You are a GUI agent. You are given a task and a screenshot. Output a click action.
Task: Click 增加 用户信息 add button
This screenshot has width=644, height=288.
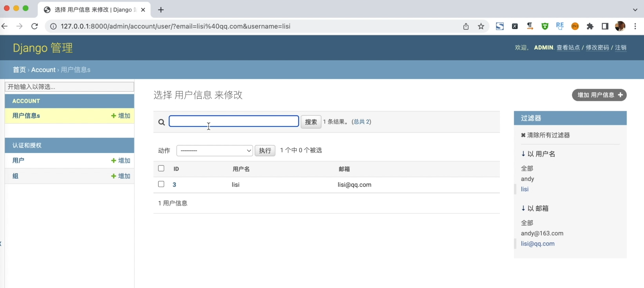599,95
